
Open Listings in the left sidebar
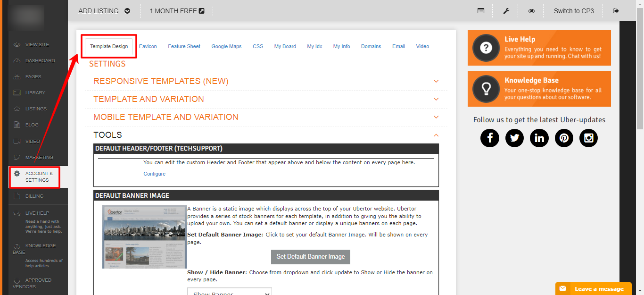pos(36,109)
